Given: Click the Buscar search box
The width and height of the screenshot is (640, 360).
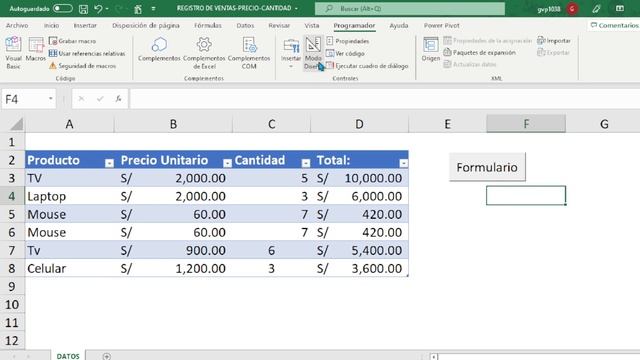Looking at the screenshot, I should pos(410,9).
